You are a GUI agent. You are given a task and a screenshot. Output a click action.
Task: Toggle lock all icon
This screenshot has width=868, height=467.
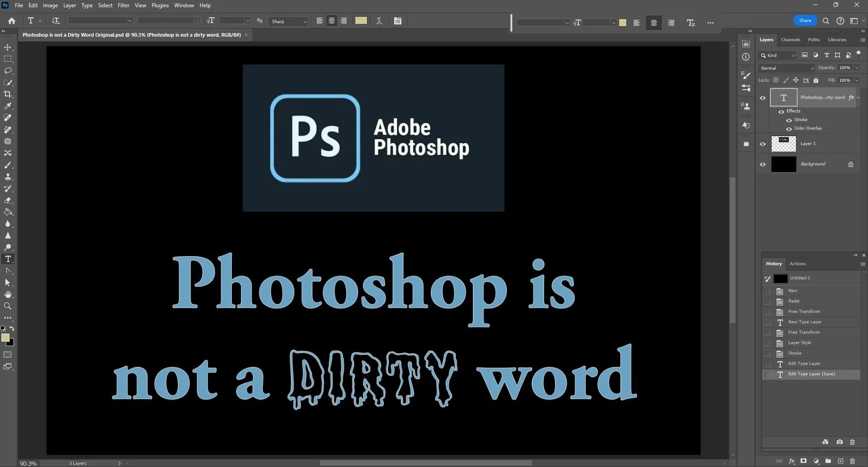pyautogui.click(x=816, y=80)
